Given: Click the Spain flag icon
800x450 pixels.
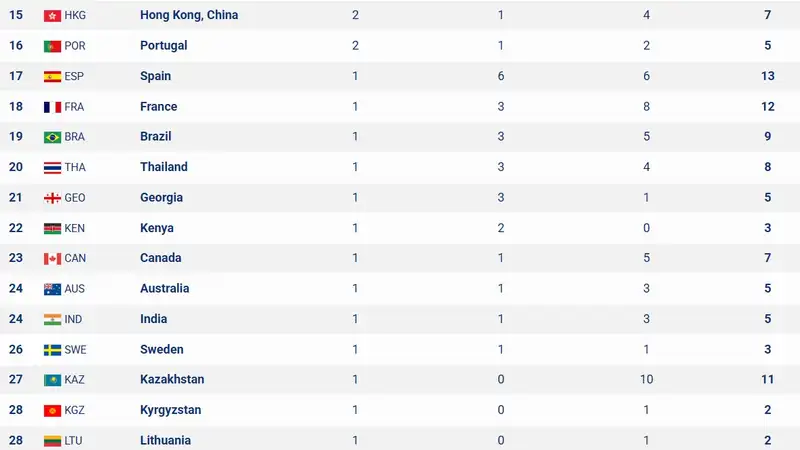Looking at the screenshot, I should (x=52, y=77).
